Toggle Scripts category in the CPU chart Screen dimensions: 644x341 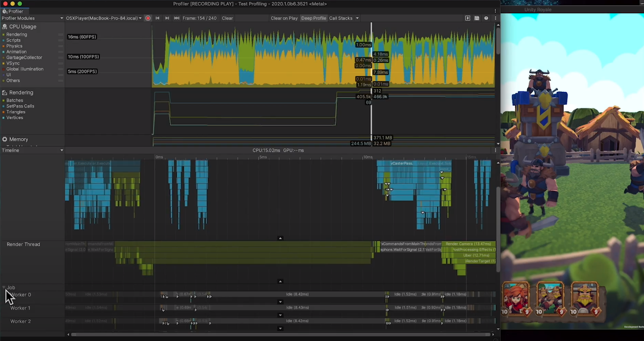[11, 40]
